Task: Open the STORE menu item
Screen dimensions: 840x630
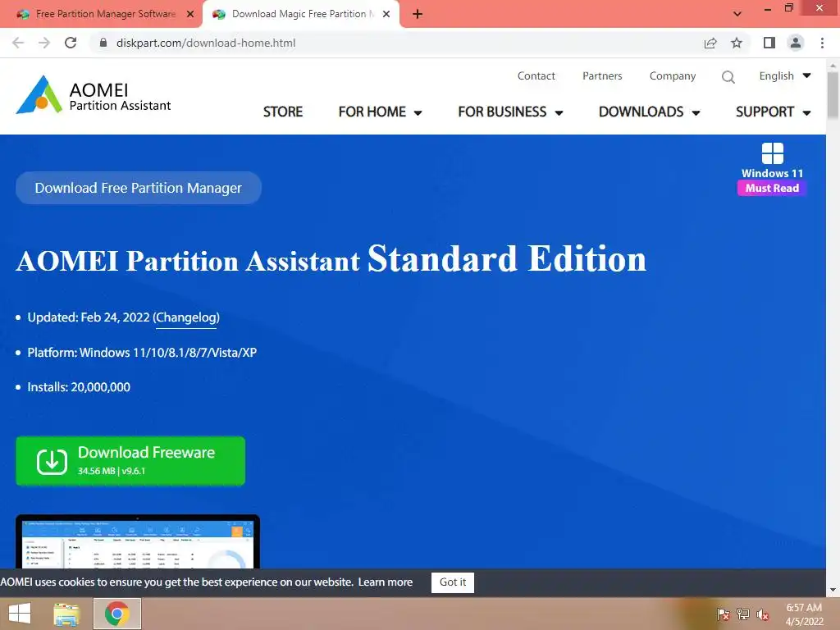Action: [283, 112]
